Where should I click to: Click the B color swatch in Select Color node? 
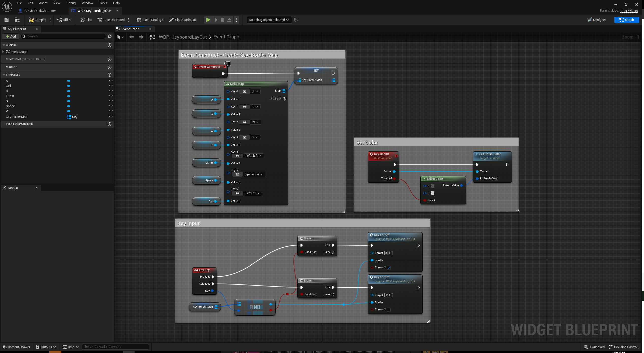433,193
